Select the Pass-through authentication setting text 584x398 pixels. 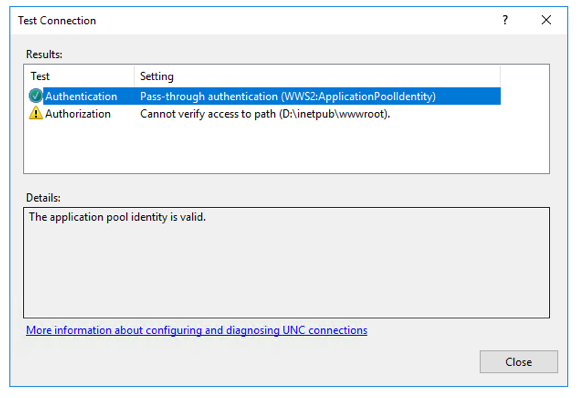pyautogui.click(x=288, y=96)
